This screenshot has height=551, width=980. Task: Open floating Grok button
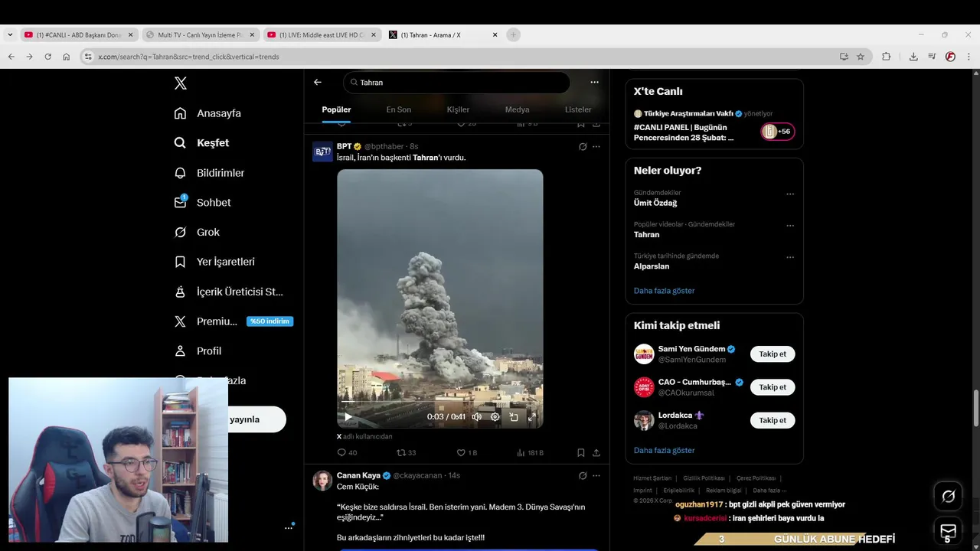tap(948, 497)
